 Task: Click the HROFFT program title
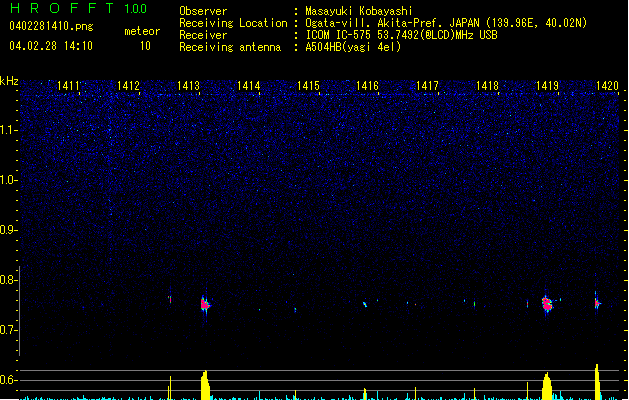pyautogui.click(x=62, y=8)
